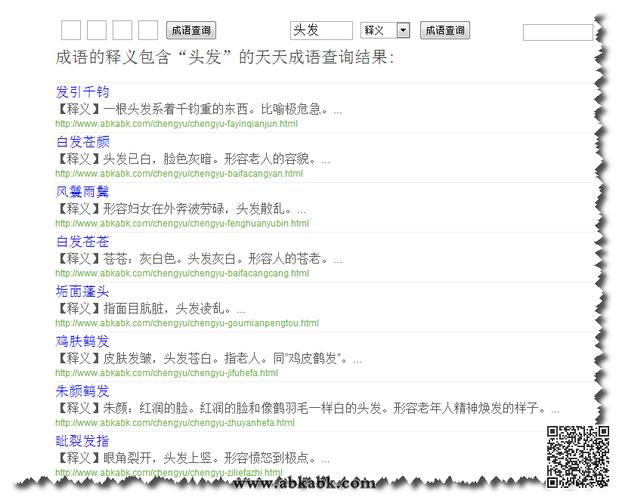Open the 鸡肤鹤发 idiom link

83,341
